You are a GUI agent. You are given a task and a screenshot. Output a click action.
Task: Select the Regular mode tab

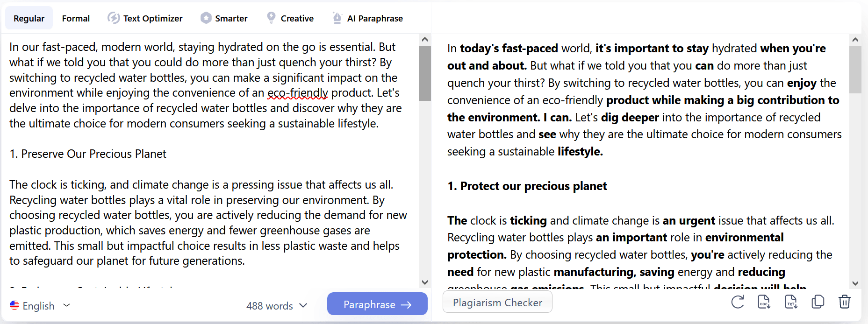[29, 18]
